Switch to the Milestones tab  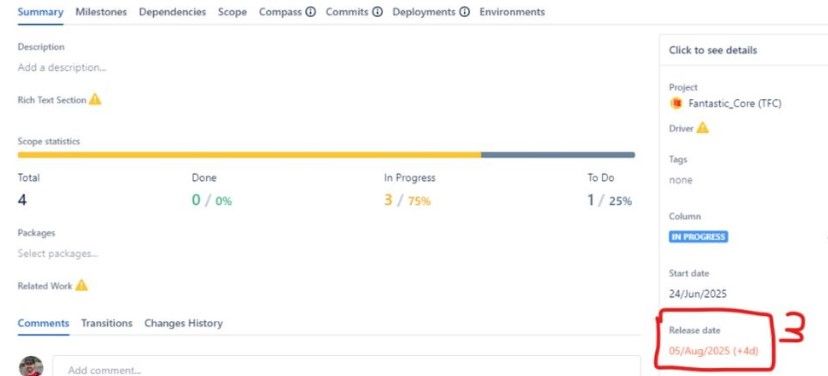click(x=101, y=12)
